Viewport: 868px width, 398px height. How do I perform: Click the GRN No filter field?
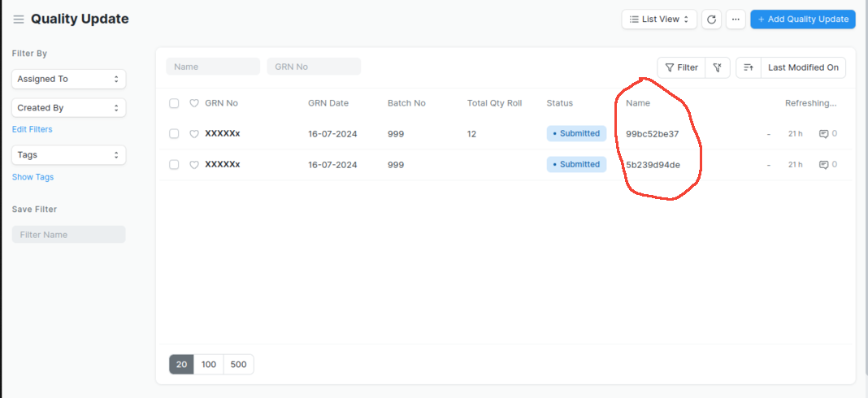pyautogui.click(x=314, y=67)
